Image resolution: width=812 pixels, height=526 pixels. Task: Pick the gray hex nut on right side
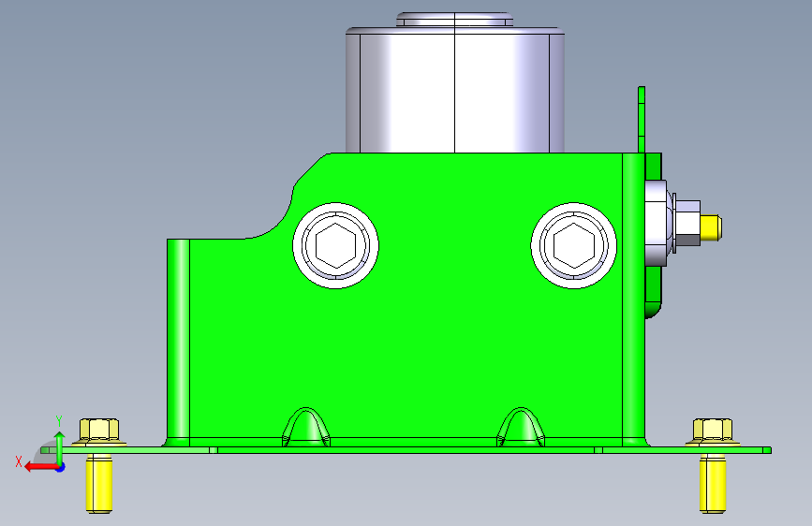coord(687,223)
